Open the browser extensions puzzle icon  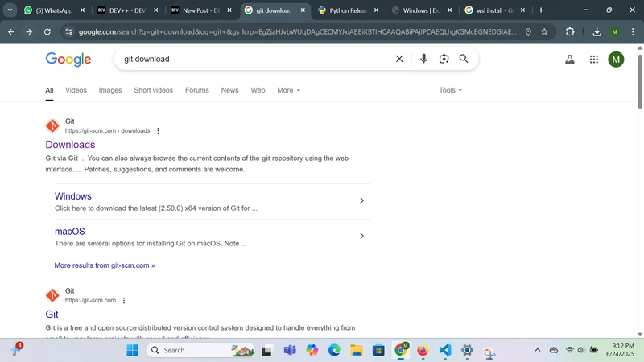click(570, 31)
